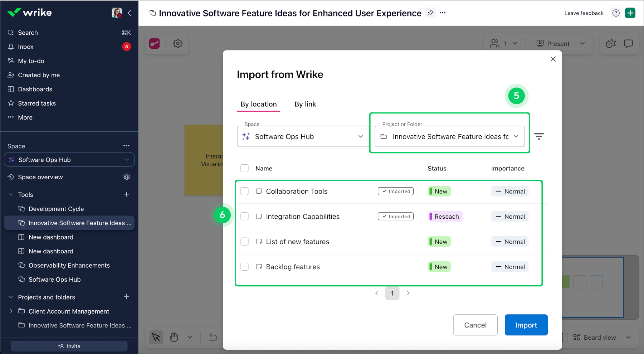
Task: Add new item to Tools
Action: pos(126,194)
